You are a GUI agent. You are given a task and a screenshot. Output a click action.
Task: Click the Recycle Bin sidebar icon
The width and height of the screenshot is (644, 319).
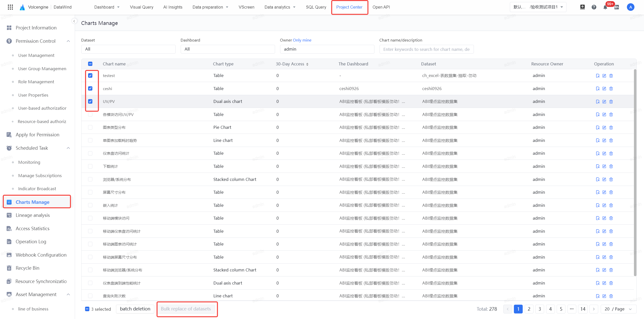pyautogui.click(x=9, y=268)
